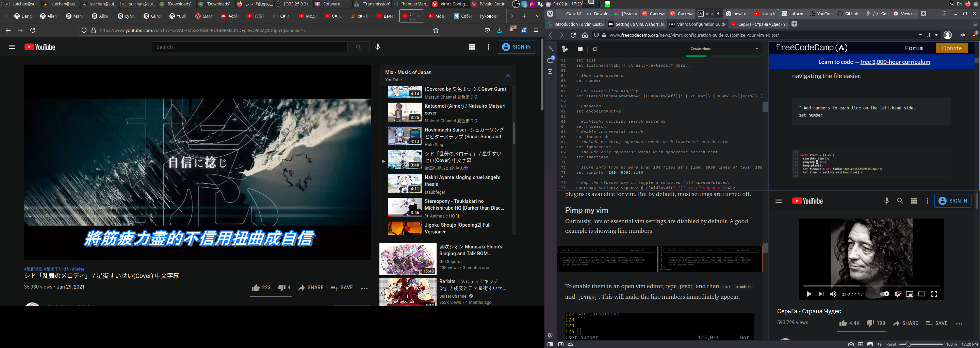This screenshot has width=980, height=348.
Task: Open miniplayer on Серьга video
Action: (909, 294)
